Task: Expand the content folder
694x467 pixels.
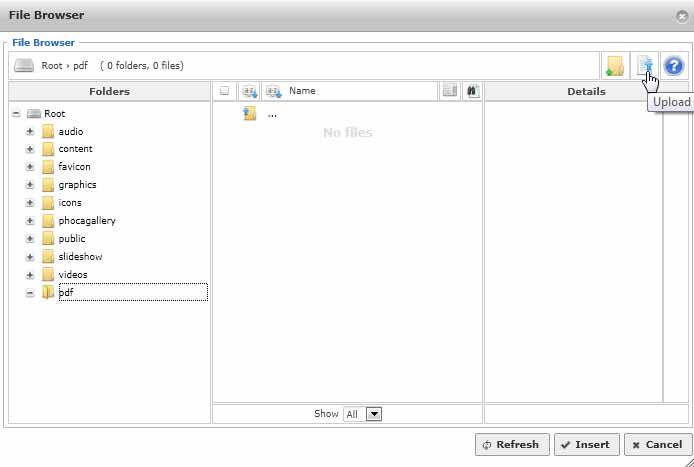Action: coord(30,149)
